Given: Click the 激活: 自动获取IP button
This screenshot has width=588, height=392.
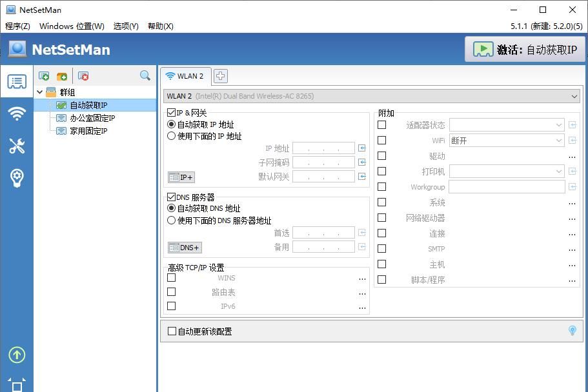Looking at the screenshot, I should point(525,49).
